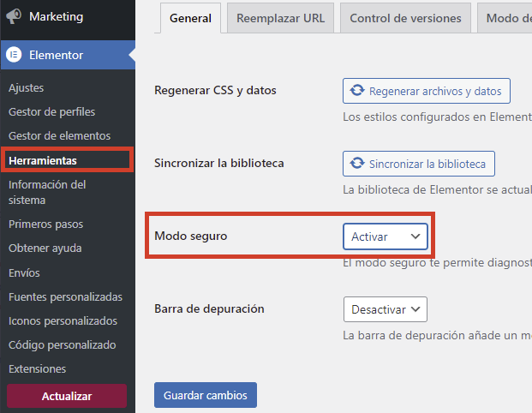Click the Sincronizar la biblioteca row label
532x413 pixels.
click(219, 164)
